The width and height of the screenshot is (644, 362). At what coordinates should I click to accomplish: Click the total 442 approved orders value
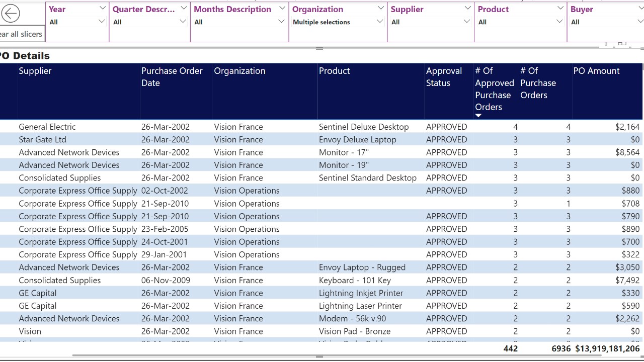[510, 348]
